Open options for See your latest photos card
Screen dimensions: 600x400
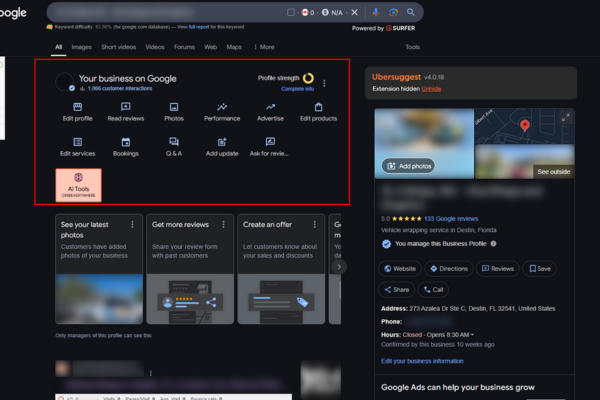click(132, 224)
